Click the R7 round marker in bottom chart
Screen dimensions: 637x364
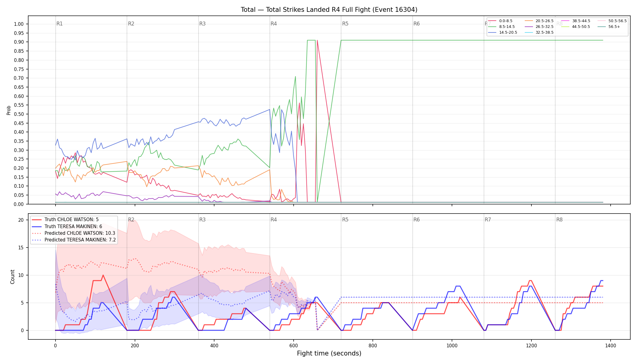(x=488, y=220)
